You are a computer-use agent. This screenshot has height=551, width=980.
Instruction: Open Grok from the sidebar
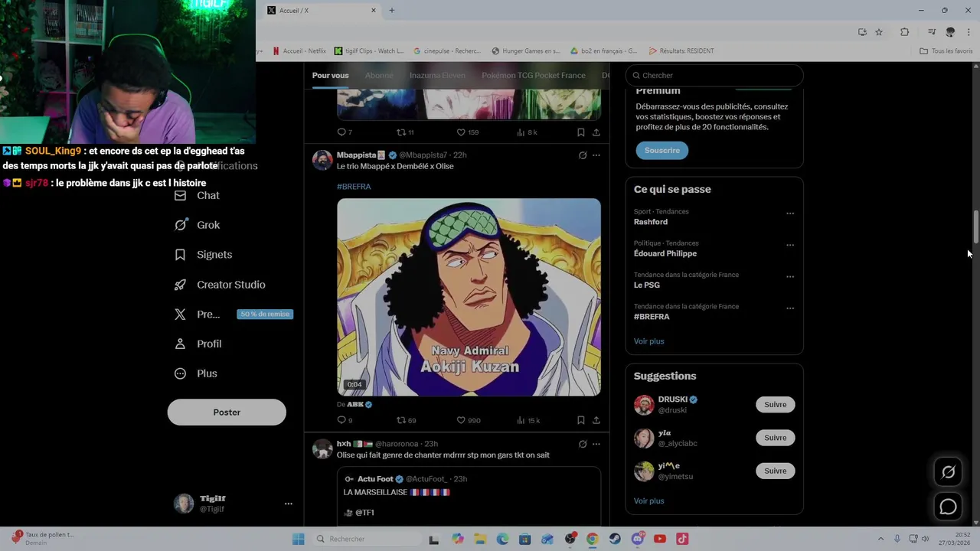click(197, 225)
